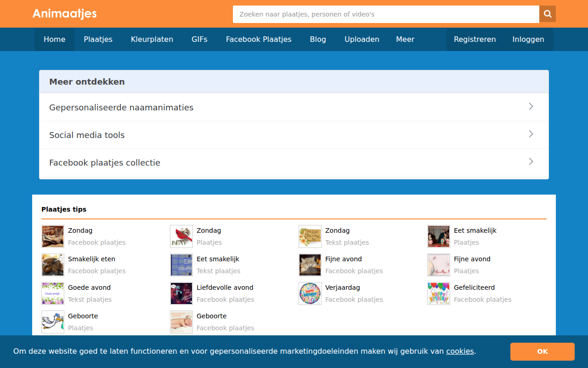
Task: Click Goede avond title link
Action: click(x=89, y=287)
